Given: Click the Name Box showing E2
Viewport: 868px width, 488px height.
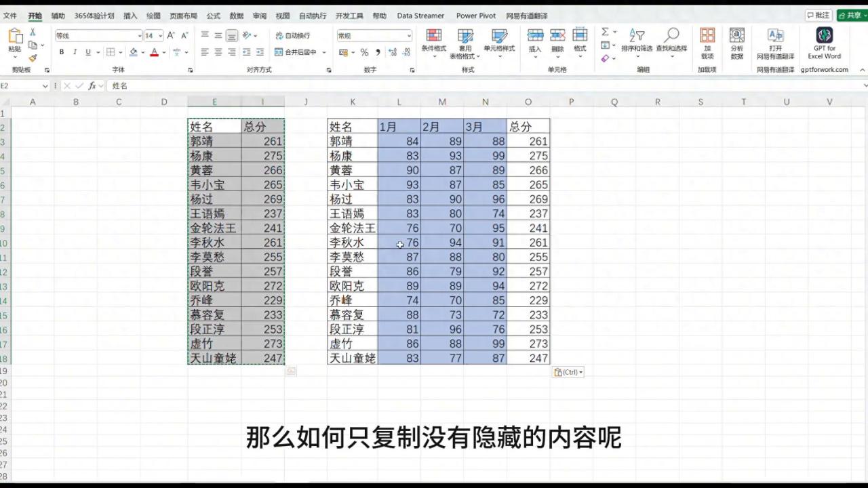Looking at the screenshot, I should tap(25, 86).
